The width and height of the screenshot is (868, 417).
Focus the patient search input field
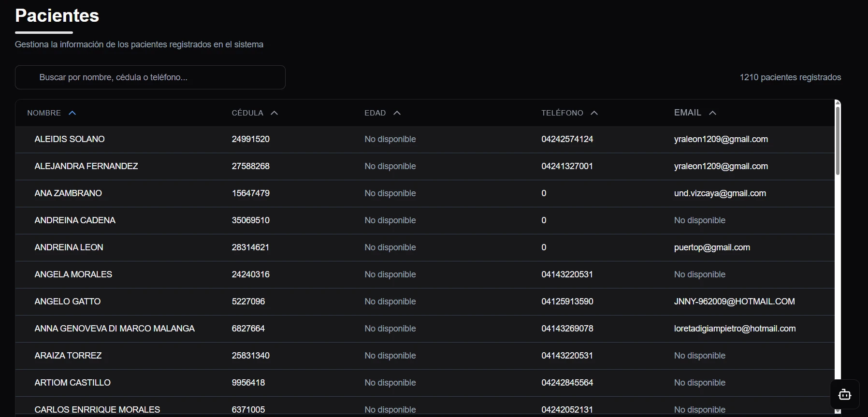click(150, 77)
